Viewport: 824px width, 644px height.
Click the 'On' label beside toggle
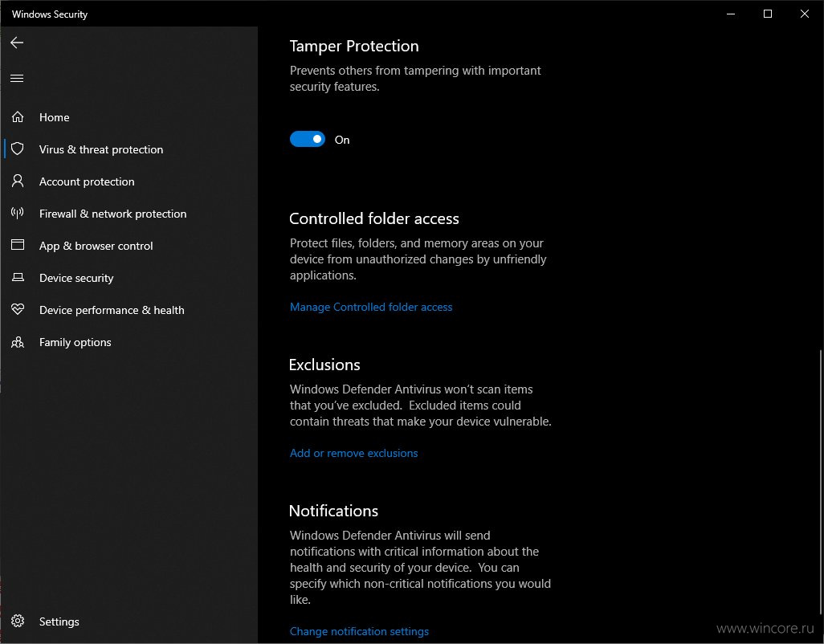tap(342, 140)
